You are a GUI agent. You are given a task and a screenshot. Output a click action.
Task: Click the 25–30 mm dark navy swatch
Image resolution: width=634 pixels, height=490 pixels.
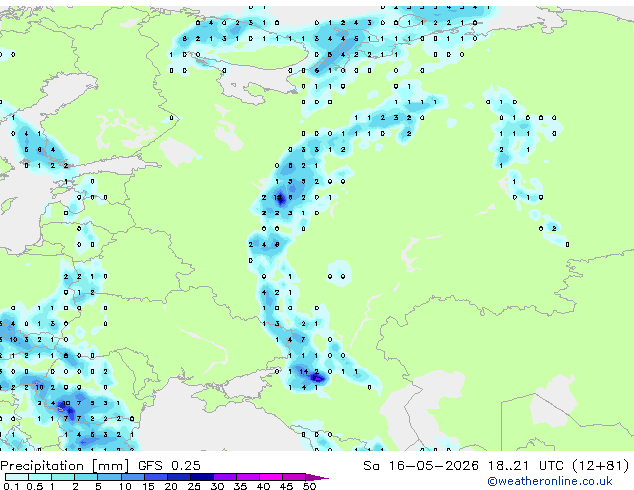[x=201, y=477]
